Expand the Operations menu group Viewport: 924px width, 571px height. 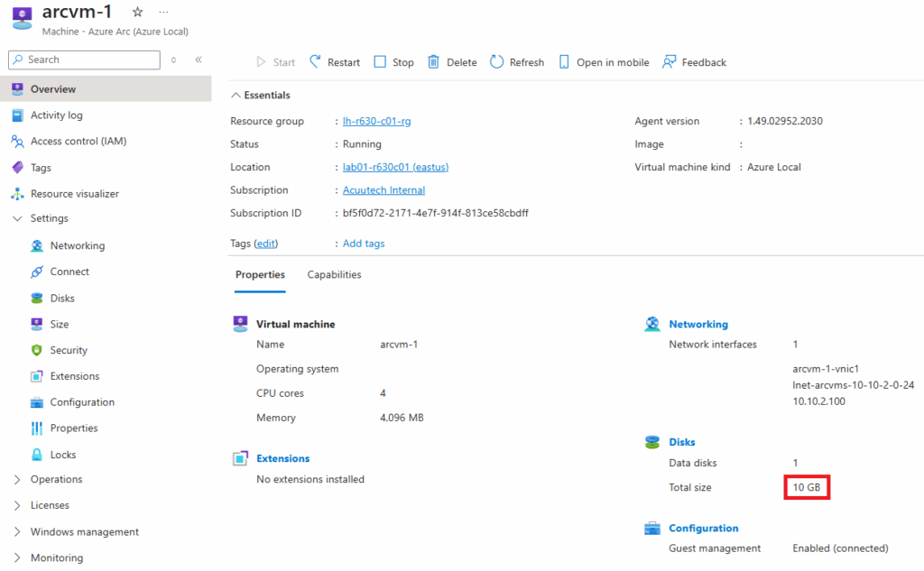pyautogui.click(x=17, y=480)
